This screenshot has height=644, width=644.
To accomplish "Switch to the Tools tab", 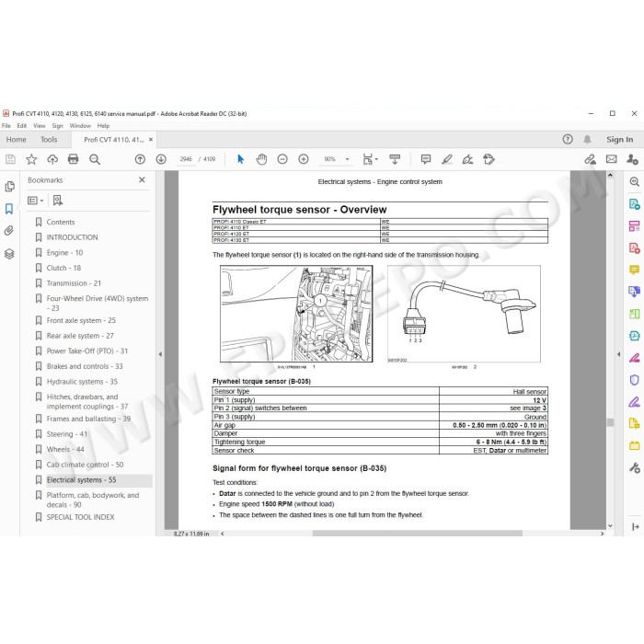I will click(49, 140).
